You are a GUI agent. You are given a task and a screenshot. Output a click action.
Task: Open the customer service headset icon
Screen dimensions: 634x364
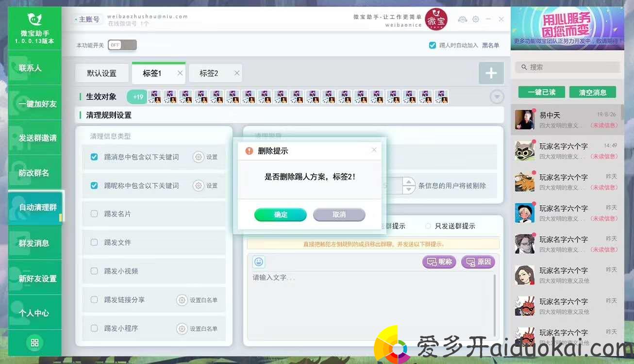463,19
